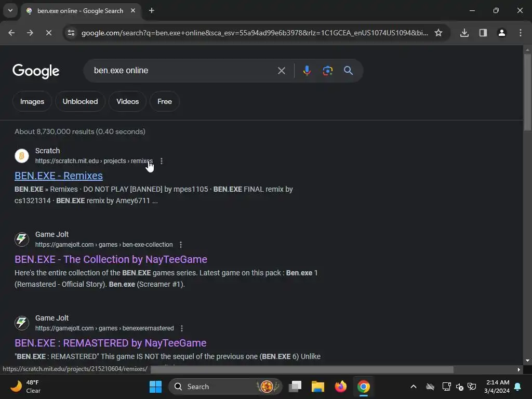Image resolution: width=532 pixels, height=399 pixels.
Task: Clear the search query with the X
Action: [281, 71]
